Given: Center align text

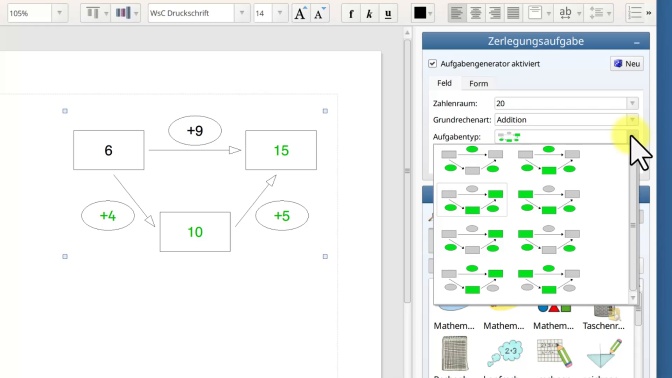Looking at the screenshot, I should [475, 13].
